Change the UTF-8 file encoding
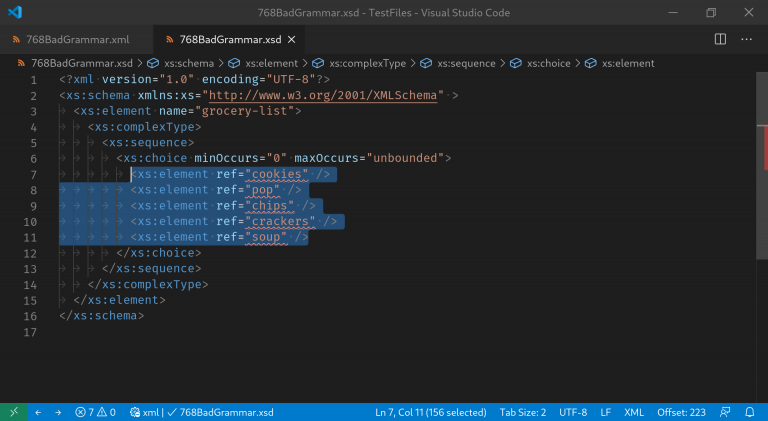The width and height of the screenshot is (768, 421). 573,412
